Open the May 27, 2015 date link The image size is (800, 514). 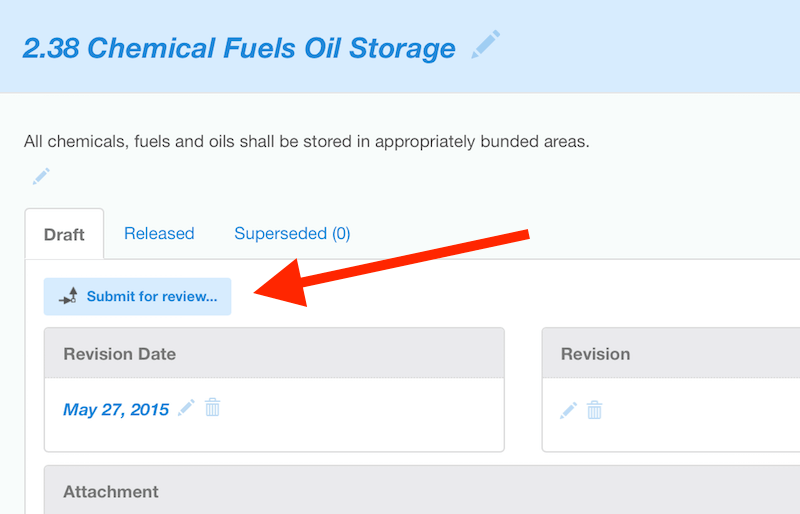pos(116,409)
